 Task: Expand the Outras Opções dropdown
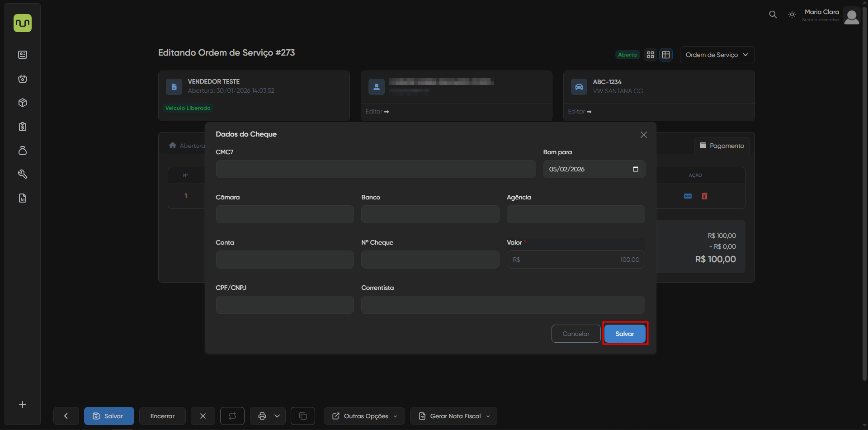(364, 416)
